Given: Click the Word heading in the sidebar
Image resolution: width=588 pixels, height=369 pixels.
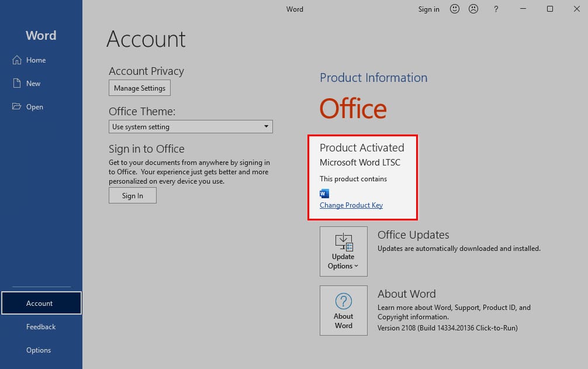Looking at the screenshot, I should 41,35.
